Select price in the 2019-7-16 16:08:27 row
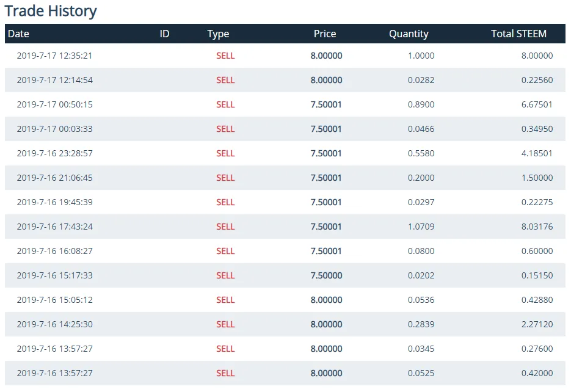 pos(326,251)
